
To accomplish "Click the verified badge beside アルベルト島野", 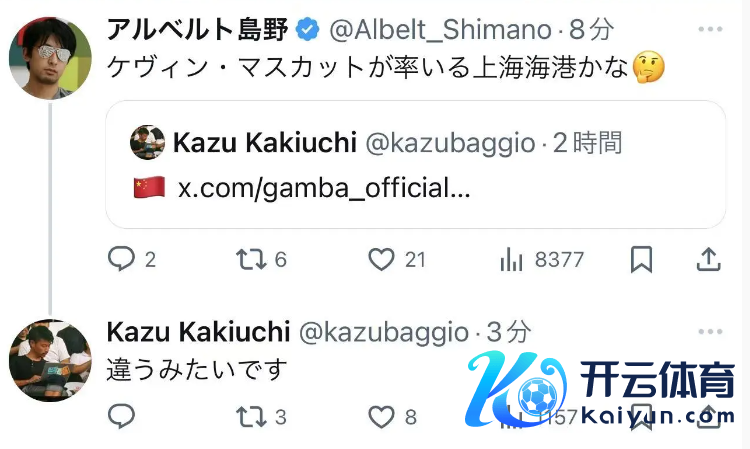I will pyautogui.click(x=308, y=30).
